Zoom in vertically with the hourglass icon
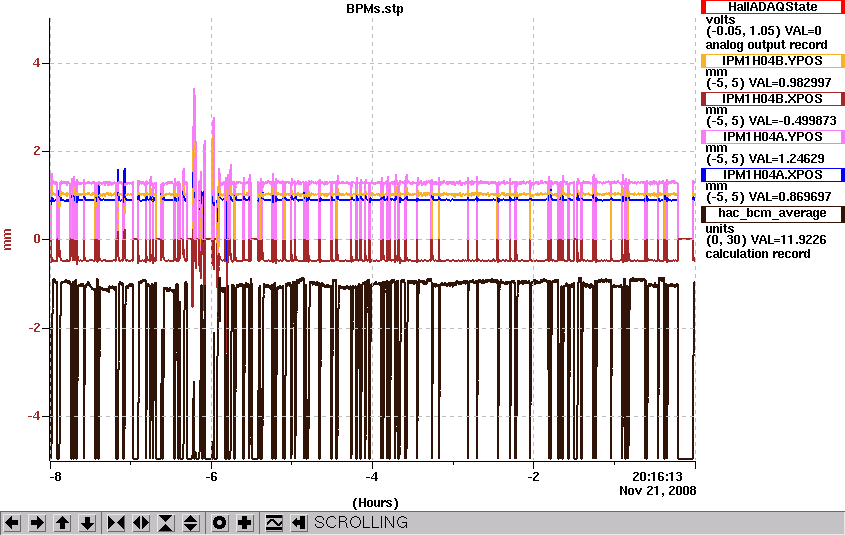The height and width of the screenshot is (535, 845). pos(166,523)
